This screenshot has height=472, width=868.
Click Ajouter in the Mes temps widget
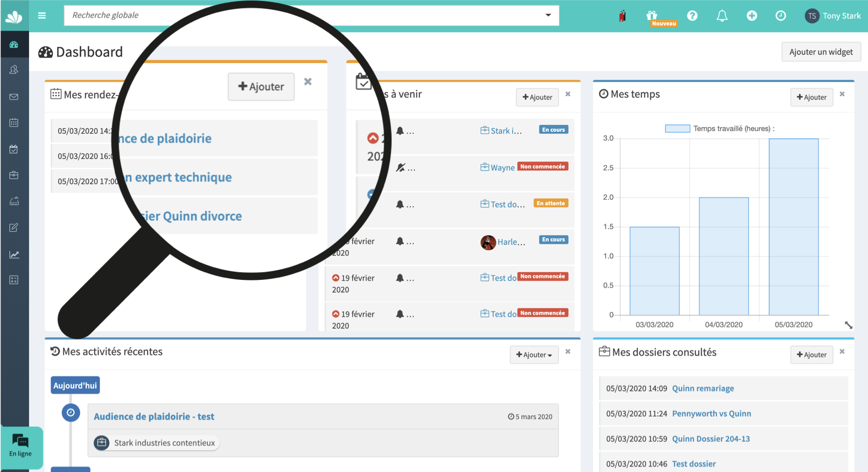pyautogui.click(x=811, y=97)
